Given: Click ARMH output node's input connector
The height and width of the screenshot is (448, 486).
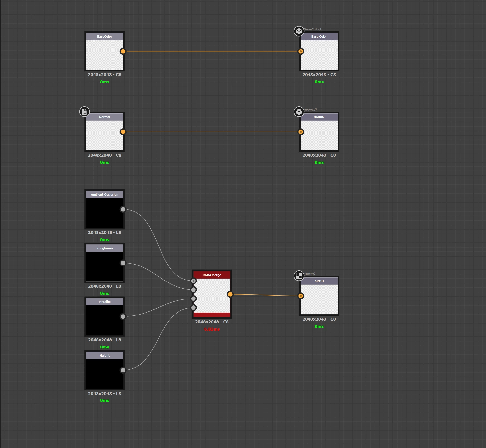Looking at the screenshot, I should [x=301, y=296].
